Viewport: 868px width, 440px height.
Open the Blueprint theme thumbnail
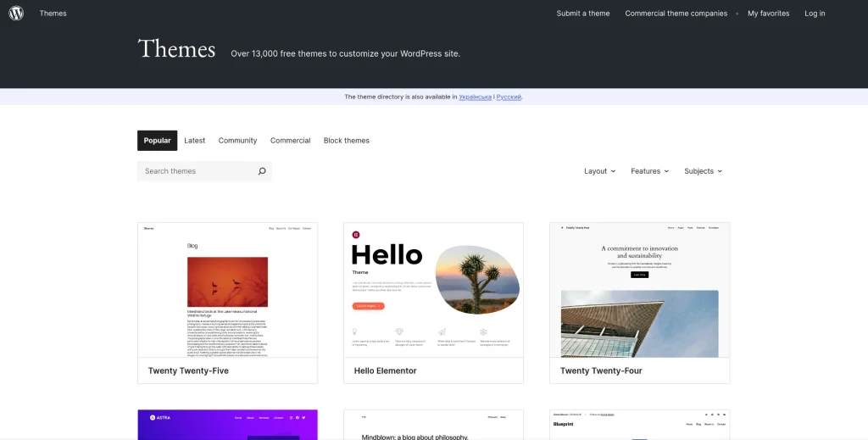(639, 425)
